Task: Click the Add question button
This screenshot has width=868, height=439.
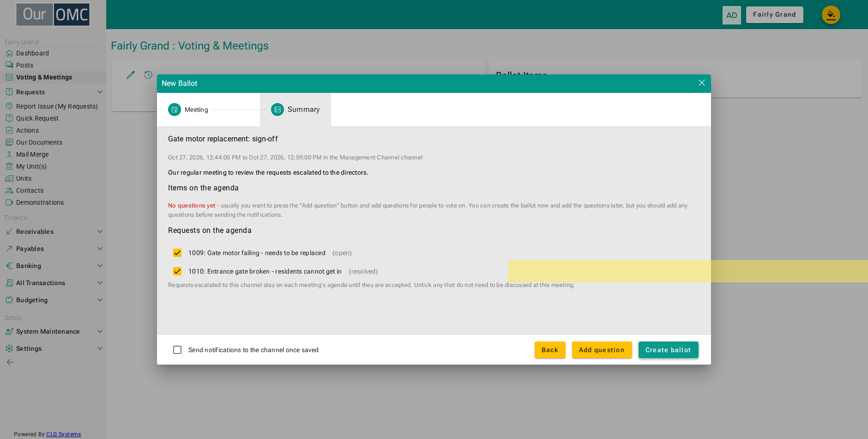Action: coord(602,350)
